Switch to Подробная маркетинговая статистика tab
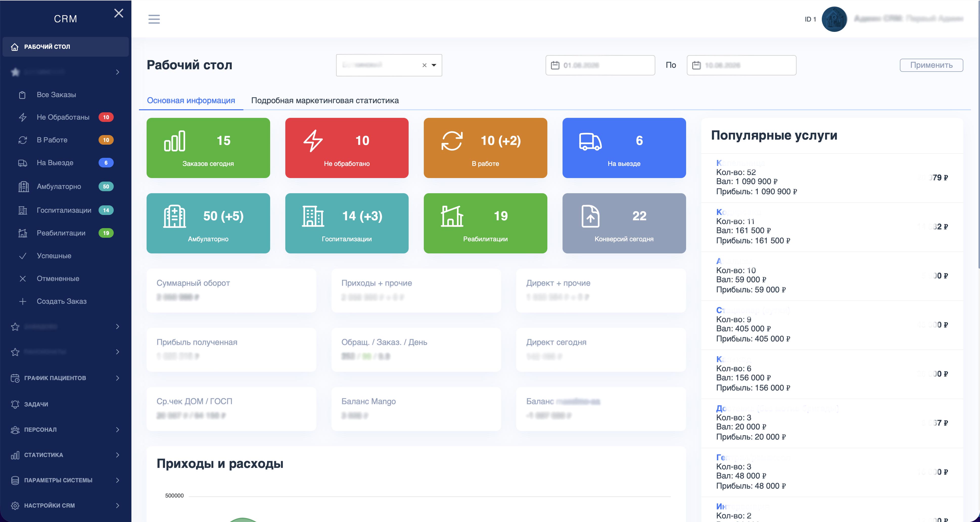The image size is (980, 522). coord(325,100)
